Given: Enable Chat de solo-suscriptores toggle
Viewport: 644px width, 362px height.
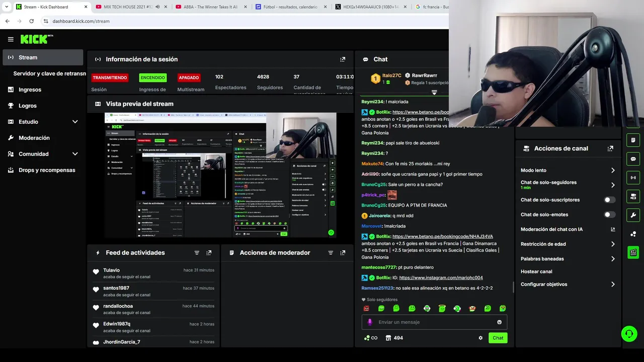Looking at the screenshot, I should 609,200.
